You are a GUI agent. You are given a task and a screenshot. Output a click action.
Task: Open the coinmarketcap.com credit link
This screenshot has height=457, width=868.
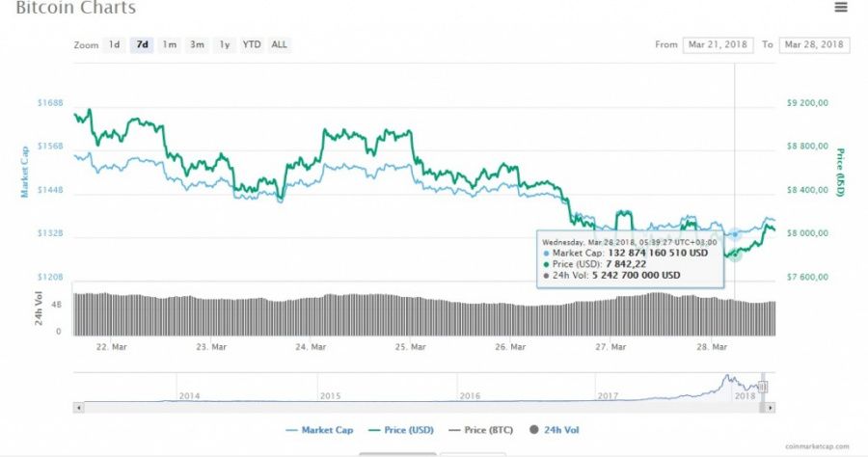(817, 446)
